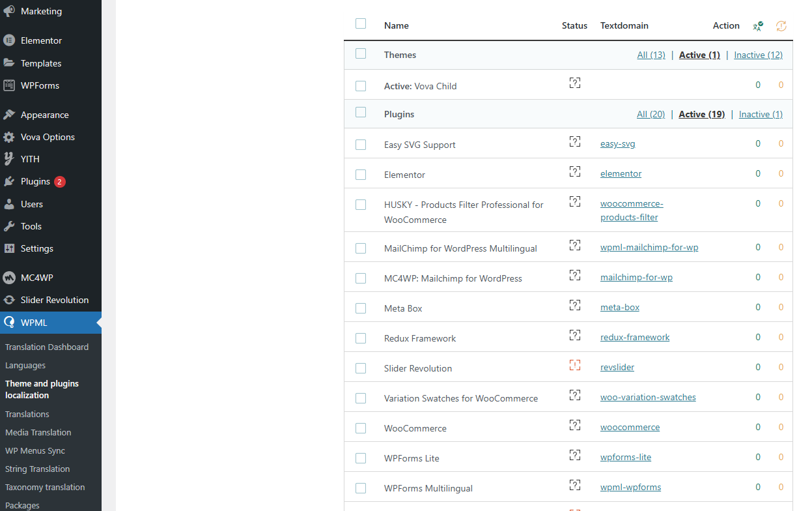Open String Translation submenu item
Screen dimensions: 812x511
37,469
